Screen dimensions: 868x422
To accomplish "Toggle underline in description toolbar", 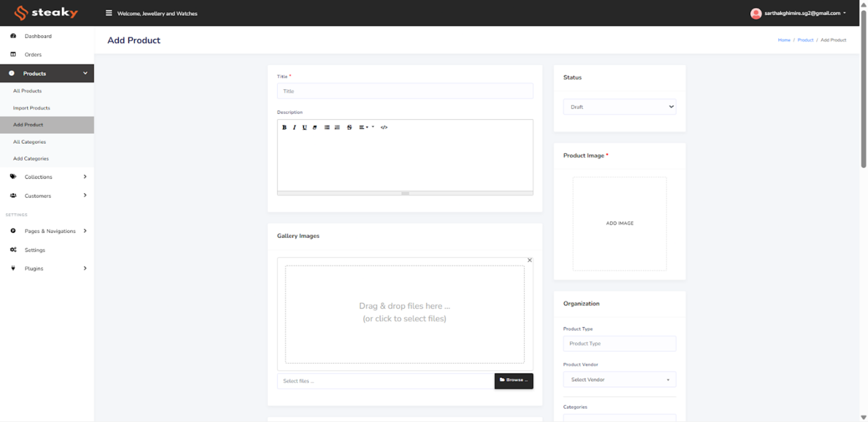I will (305, 128).
